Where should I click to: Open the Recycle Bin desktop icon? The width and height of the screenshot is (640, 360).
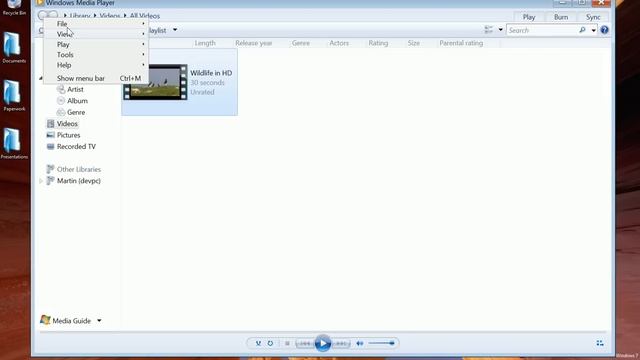14,7
